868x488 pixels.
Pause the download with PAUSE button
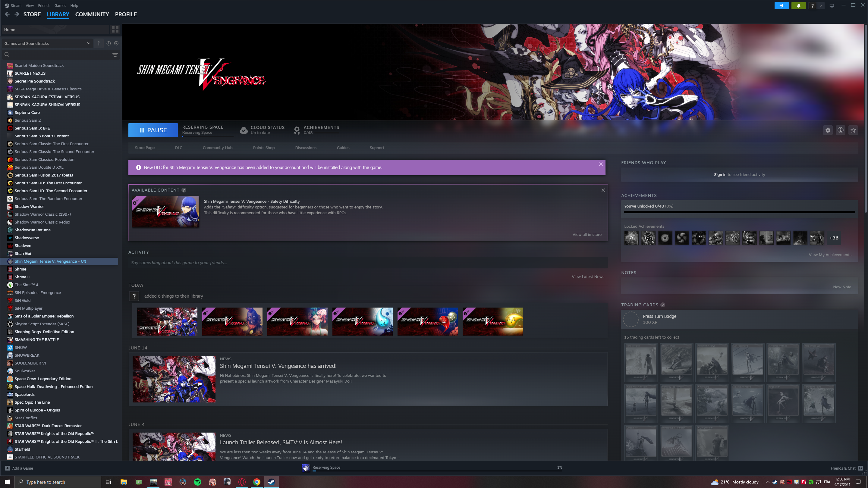tap(153, 130)
